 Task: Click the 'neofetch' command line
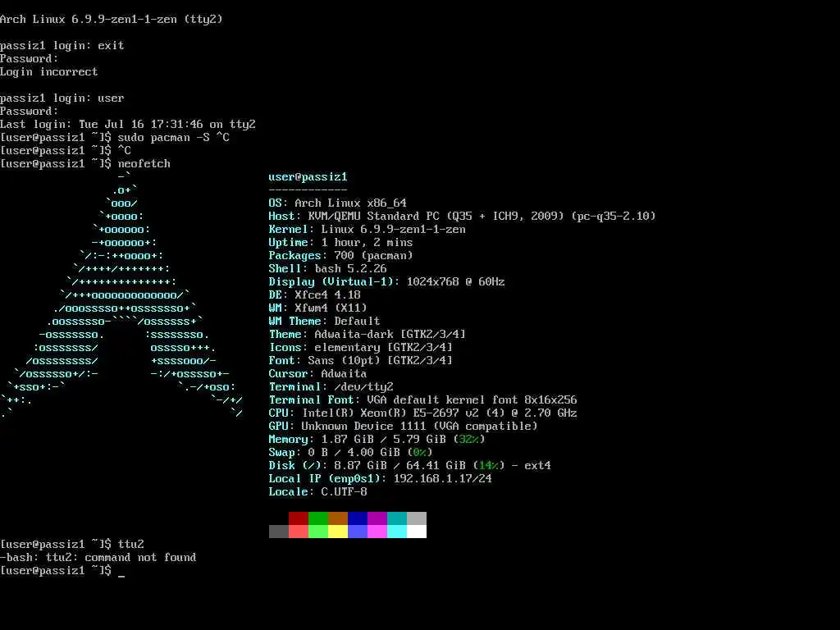point(85,164)
